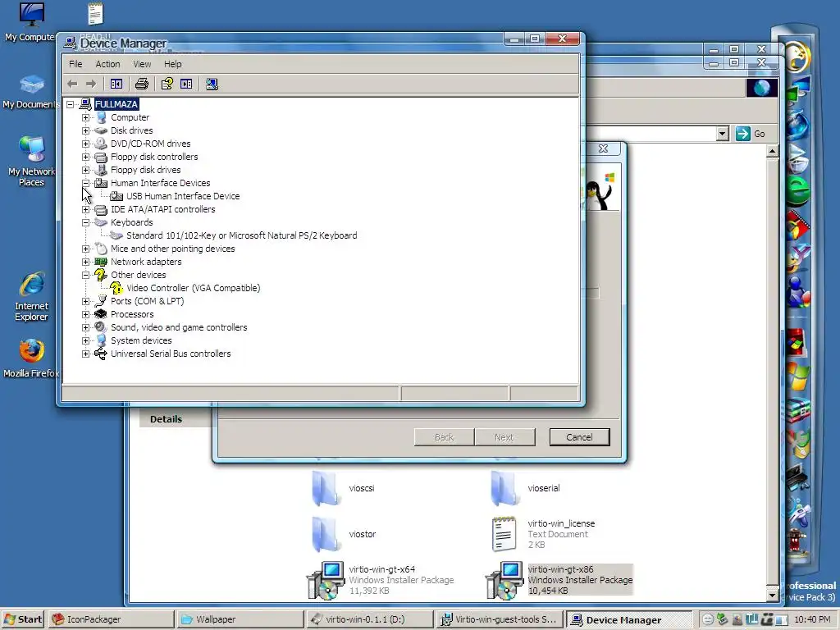
Task: Expand the Disk drives category
Action: pos(85,130)
